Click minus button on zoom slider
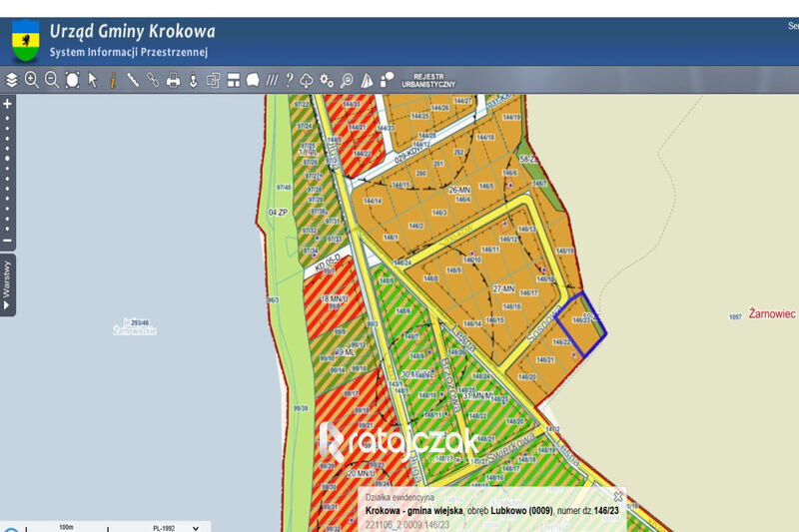The image size is (799, 532). pos(7,241)
